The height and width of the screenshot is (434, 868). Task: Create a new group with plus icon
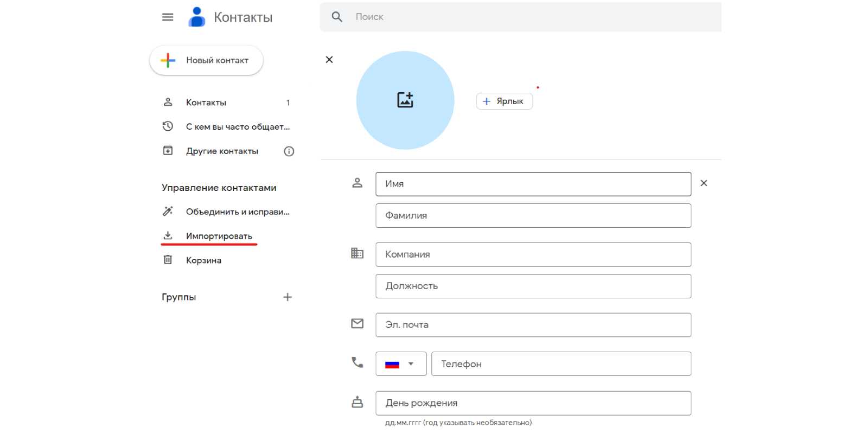[x=288, y=297]
